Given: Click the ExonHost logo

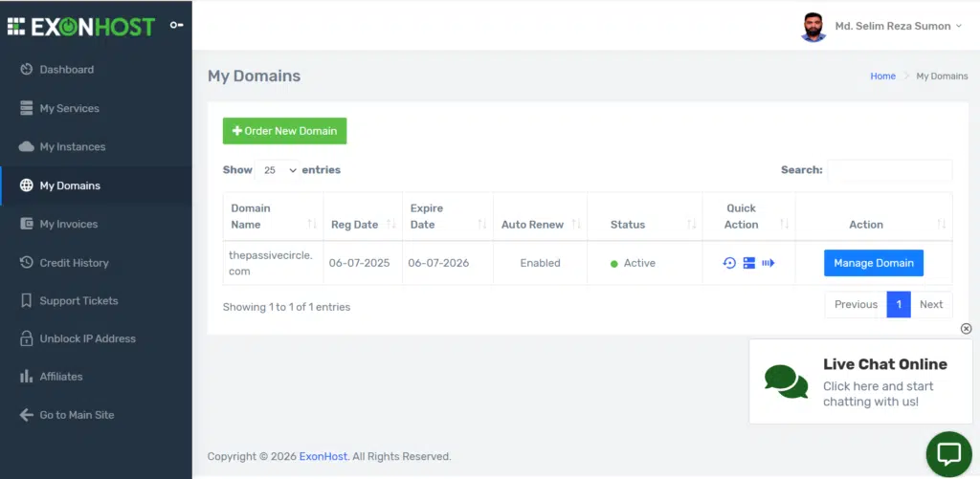Looking at the screenshot, I should coord(81,26).
